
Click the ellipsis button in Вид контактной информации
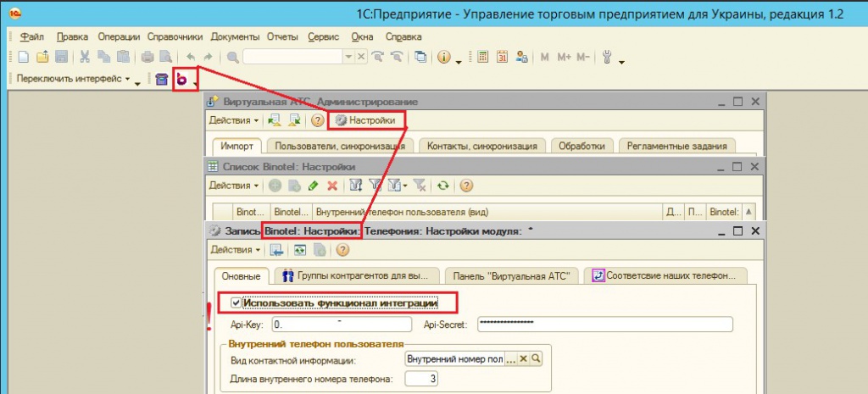pyautogui.click(x=511, y=359)
